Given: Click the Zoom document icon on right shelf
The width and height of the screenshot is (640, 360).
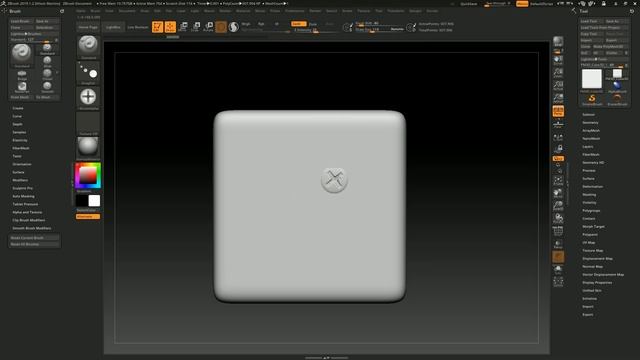Looking at the screenshot, I should coord(558,73).
